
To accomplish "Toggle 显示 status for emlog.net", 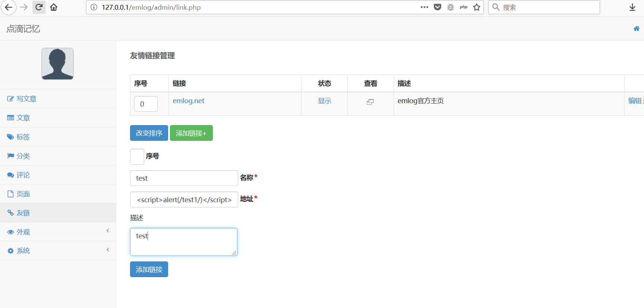I will [x=325, y=101].
